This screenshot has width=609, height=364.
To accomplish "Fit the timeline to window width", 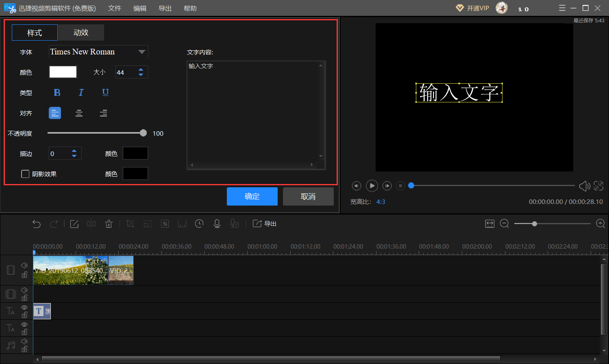I will [x=490, y=224].
